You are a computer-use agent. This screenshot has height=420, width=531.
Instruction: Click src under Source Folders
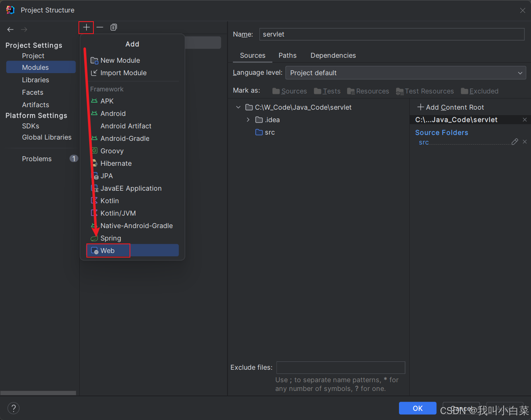[423, 142]
